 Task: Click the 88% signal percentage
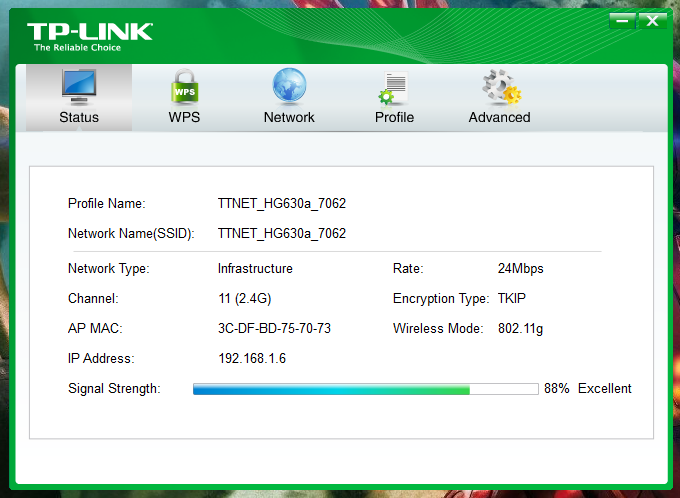557,388
